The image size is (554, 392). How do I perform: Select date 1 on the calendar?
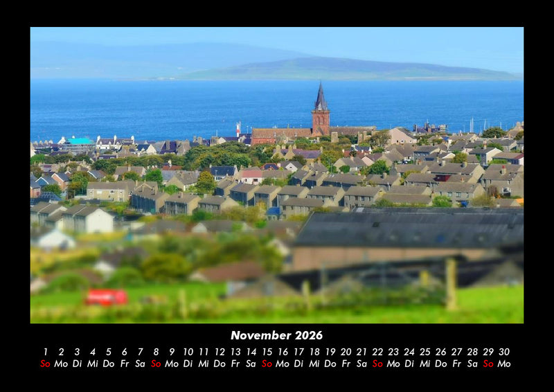(x=45, y=352)
